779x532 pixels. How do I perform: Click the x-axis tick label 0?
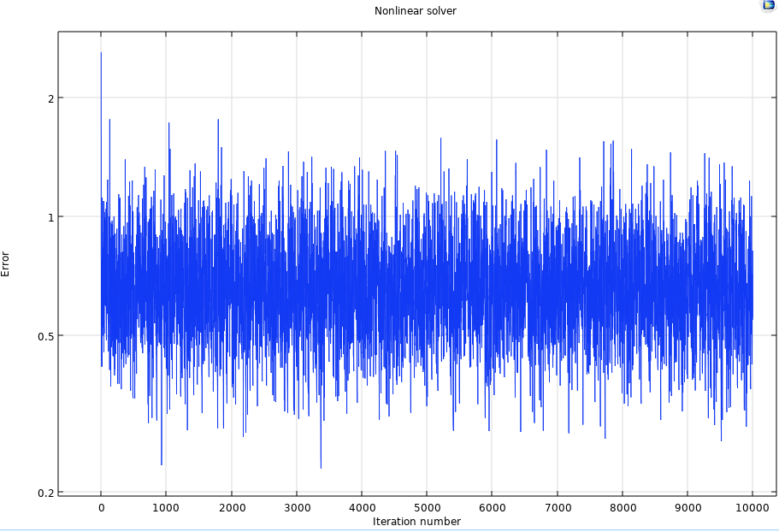click(x=101, y=508)
